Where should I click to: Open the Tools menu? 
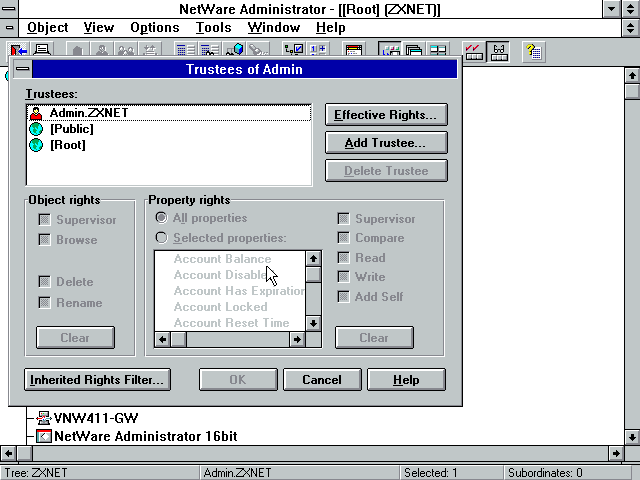[x=213, y=27]
